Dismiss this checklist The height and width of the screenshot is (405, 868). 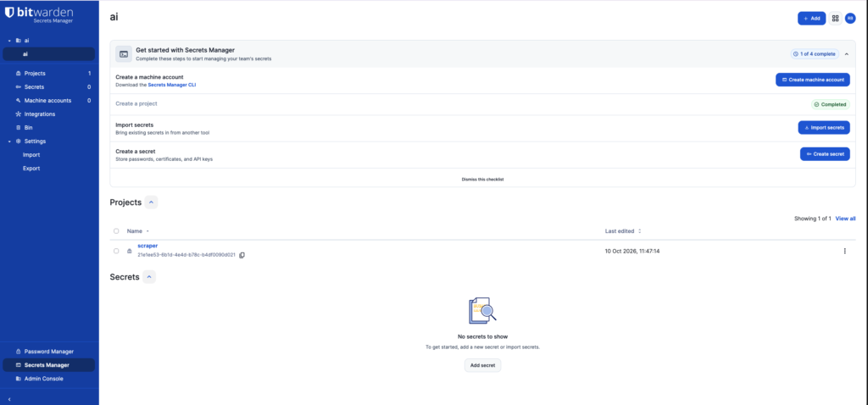point(482,180)
